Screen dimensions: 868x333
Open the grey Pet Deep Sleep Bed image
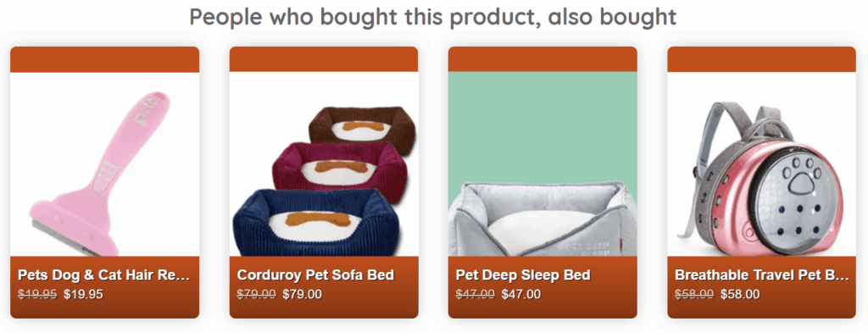click(x=542, y=164)
